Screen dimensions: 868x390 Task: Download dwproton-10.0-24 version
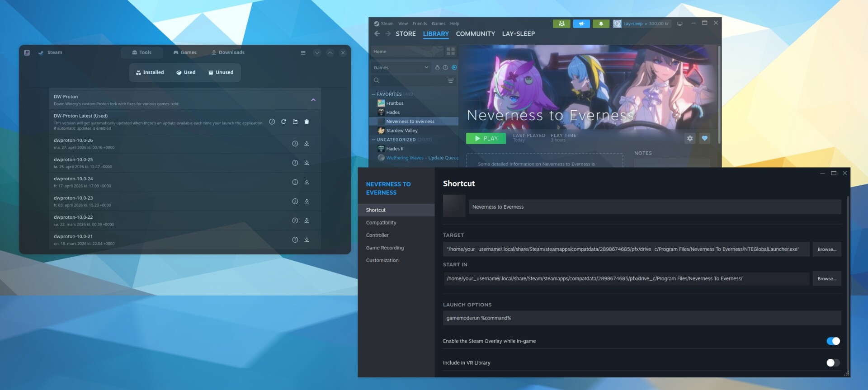tap(307, 182)
